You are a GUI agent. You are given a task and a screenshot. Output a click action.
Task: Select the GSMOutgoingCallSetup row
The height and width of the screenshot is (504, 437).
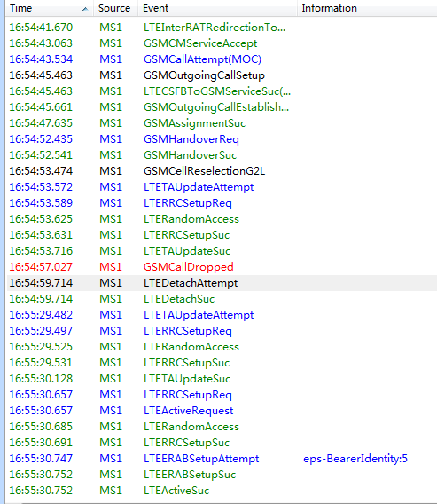tap(222, 75)
